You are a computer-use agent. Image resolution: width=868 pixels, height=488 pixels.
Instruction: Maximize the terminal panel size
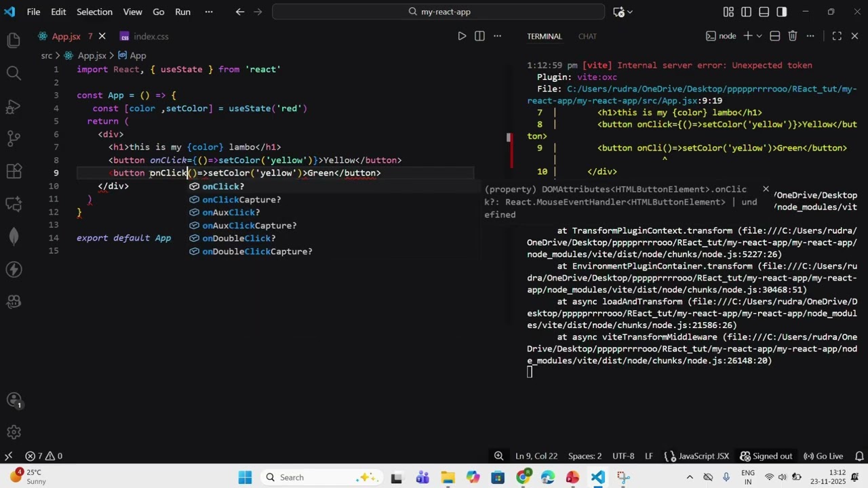click(x=837, y=36)
